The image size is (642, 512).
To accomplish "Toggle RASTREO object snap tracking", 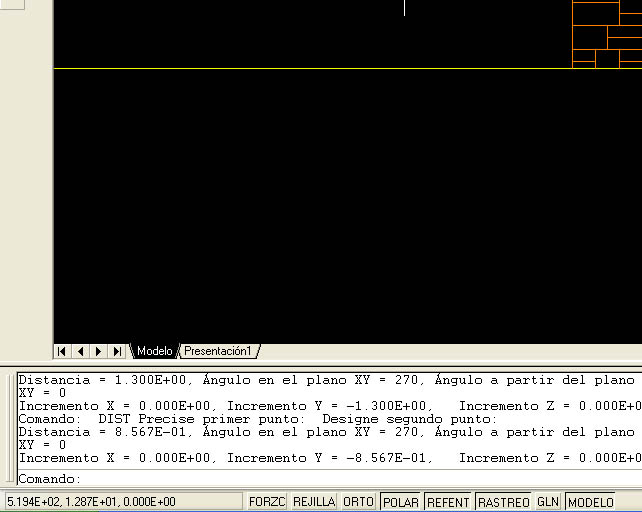I will [x=504, y=502].
